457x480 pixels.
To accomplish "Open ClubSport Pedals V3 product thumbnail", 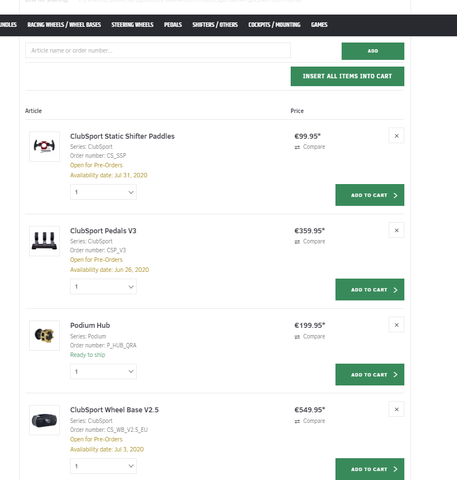I will [44, 241].
